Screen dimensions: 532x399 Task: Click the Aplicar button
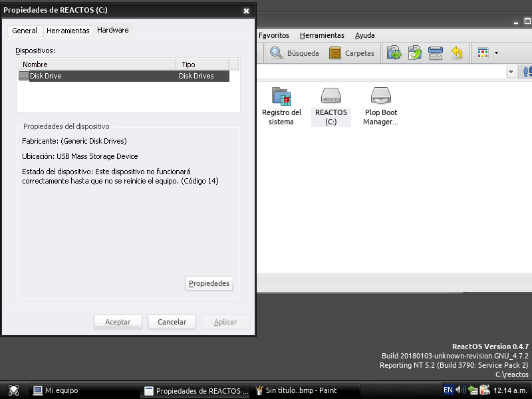225,322
